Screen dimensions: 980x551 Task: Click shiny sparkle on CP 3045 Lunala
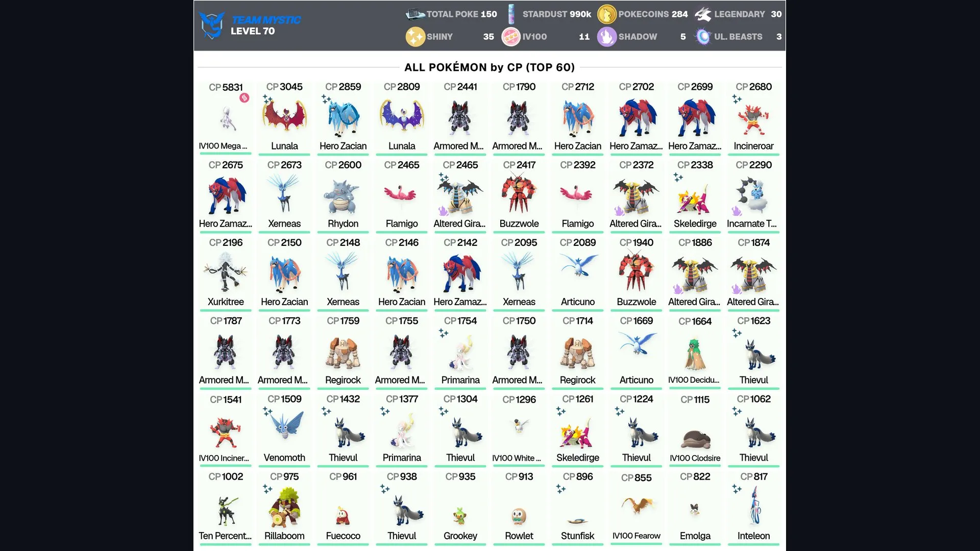tap(267, 99)
